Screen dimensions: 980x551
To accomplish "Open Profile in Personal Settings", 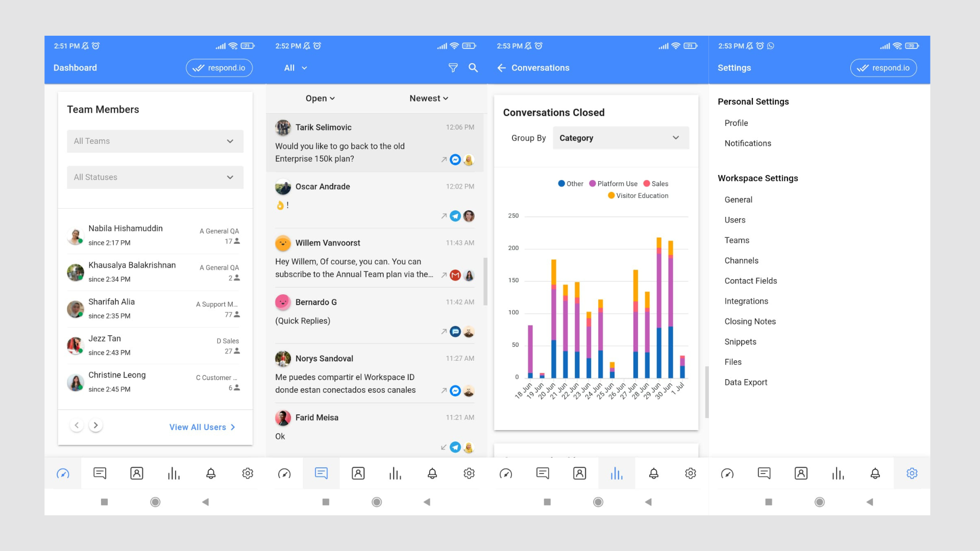I will 737,123.
